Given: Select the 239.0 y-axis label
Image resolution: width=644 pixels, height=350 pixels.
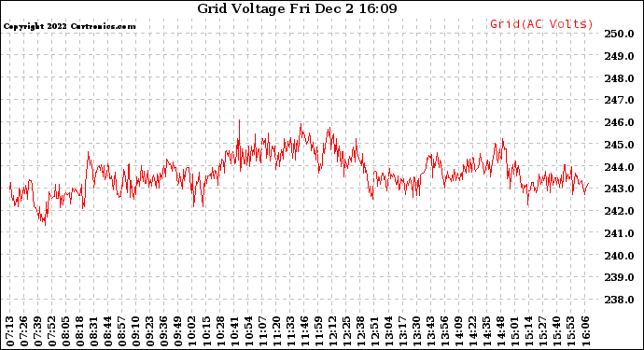Looking at the screenshot, I should (x=619, y=277).
